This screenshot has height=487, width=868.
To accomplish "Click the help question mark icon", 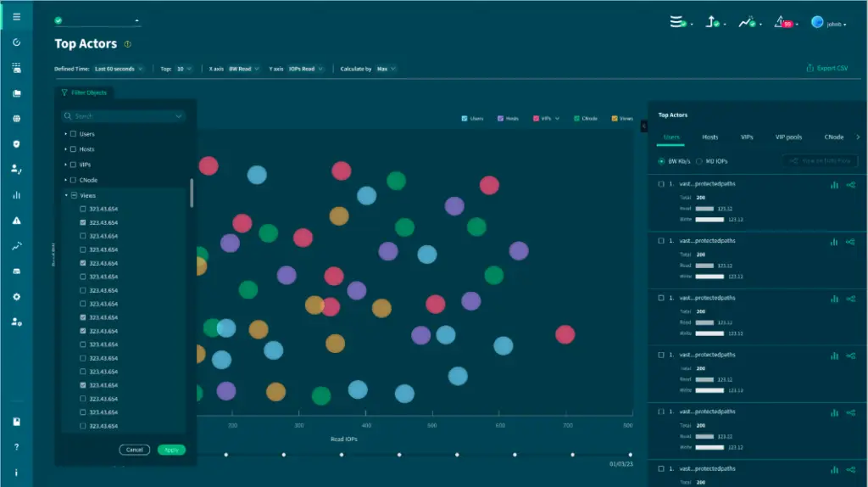I will tap(16, 447).
